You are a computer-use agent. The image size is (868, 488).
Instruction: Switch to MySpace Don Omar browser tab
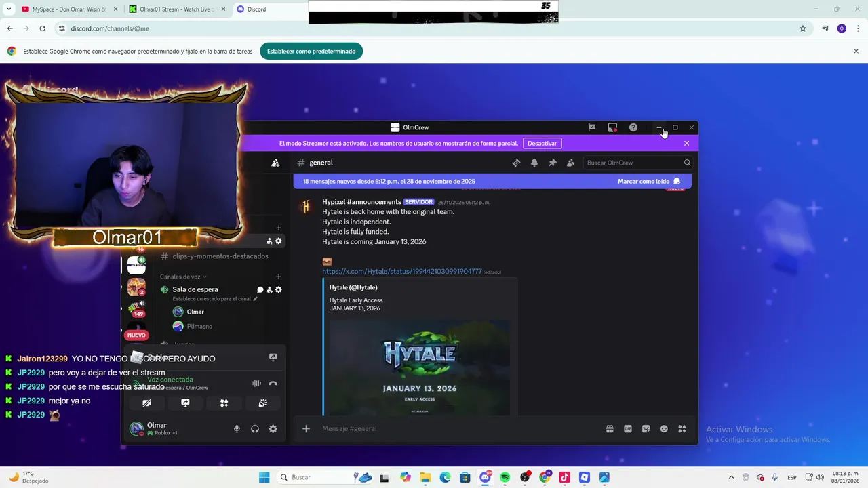[x=69, y=9]
